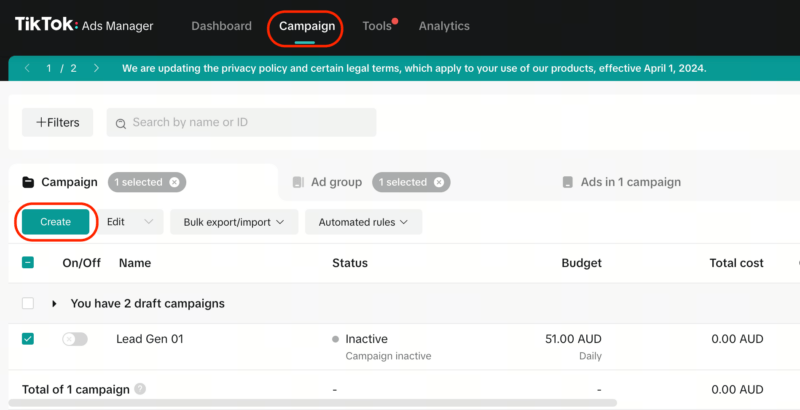Check the draft campaigns row checkbox
Image resolution: width=800 pixels, height=410 pixels.
pyautogui.click(x=28, y=303)
